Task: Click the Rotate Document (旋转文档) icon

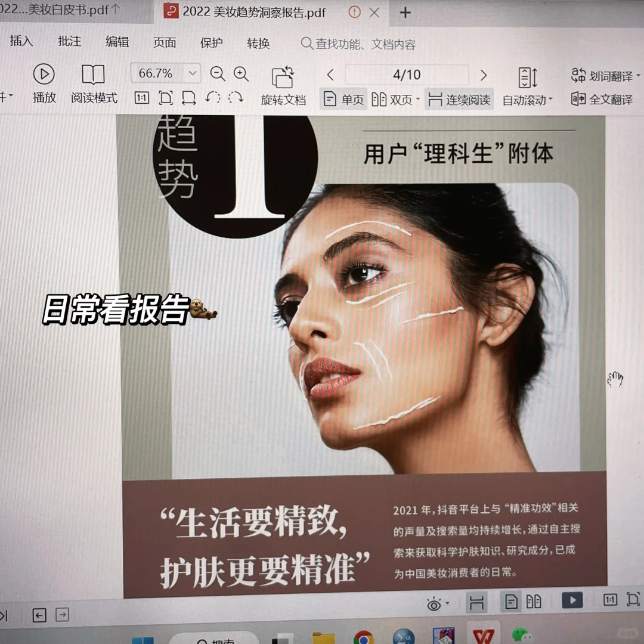Action: [x=283, y=77]
